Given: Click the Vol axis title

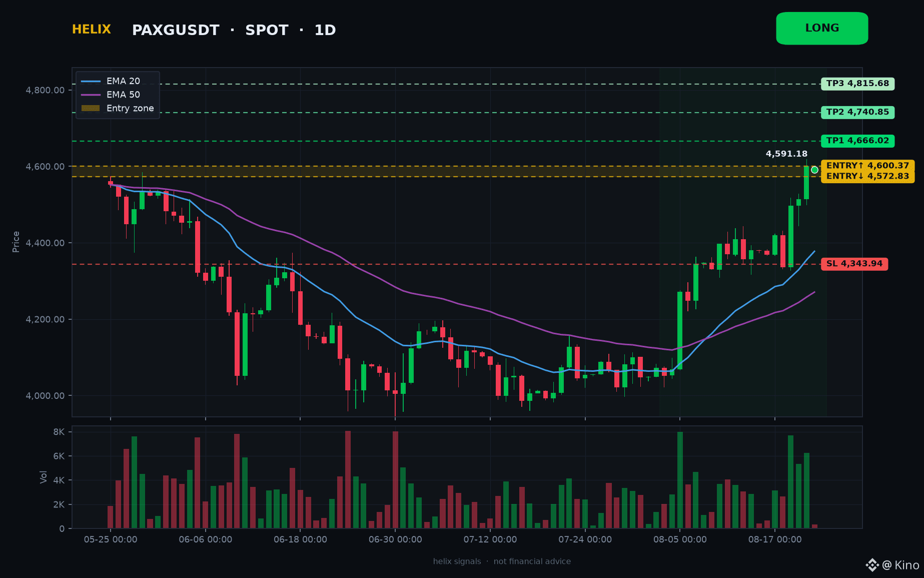Looking at the screenshot, I should pos(44,477).
